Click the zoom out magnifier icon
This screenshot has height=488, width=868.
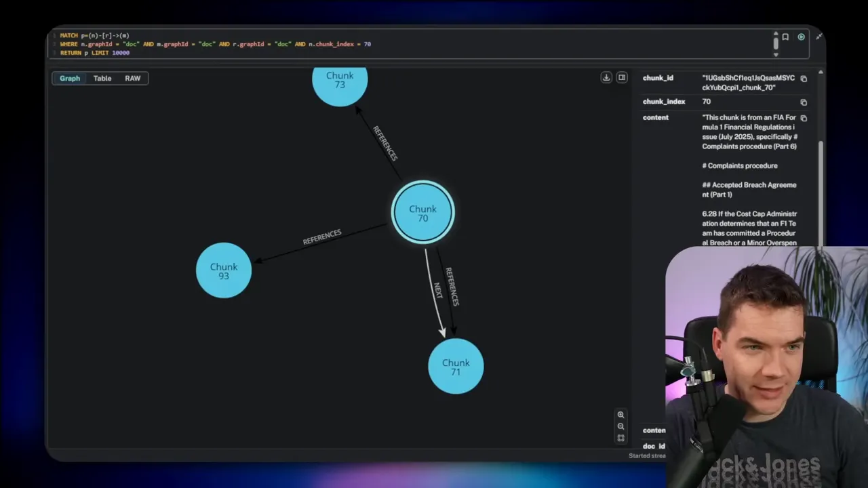[620, 426]
